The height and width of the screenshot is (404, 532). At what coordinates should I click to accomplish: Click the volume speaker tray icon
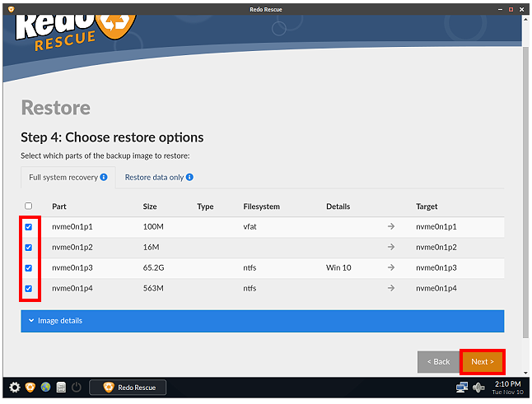pos(478,387)
